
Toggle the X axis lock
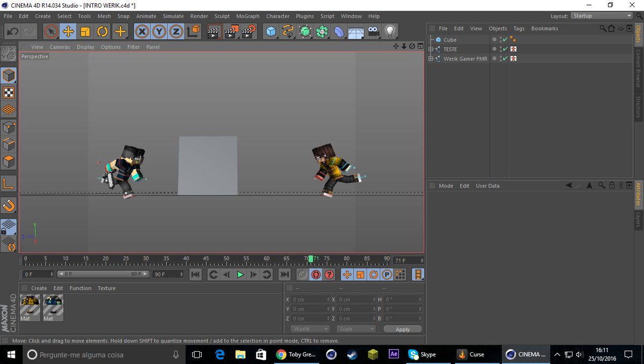142,32
